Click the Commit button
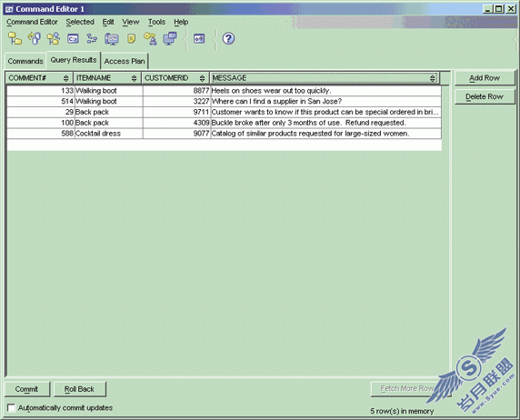 (26, 389)
